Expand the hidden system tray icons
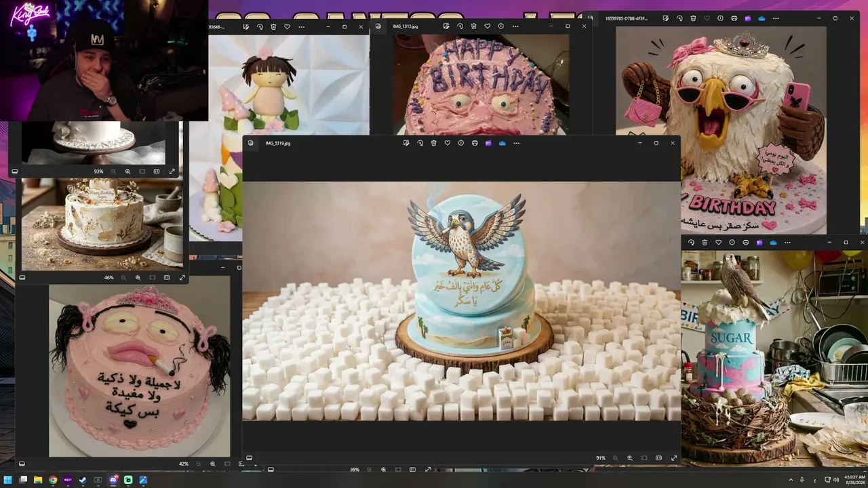Image resolution: width=868 pixels, height=488 pixels. point(791,480)
